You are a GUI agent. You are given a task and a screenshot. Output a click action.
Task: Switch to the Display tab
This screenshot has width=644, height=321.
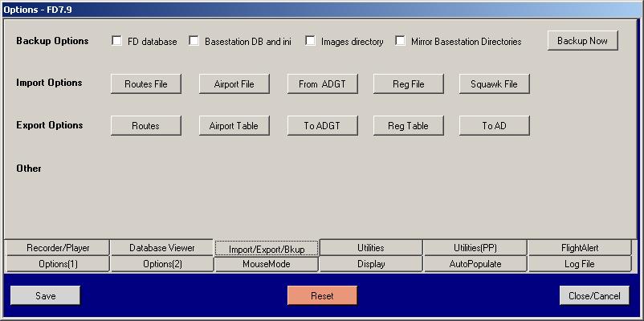coord(370,264)
